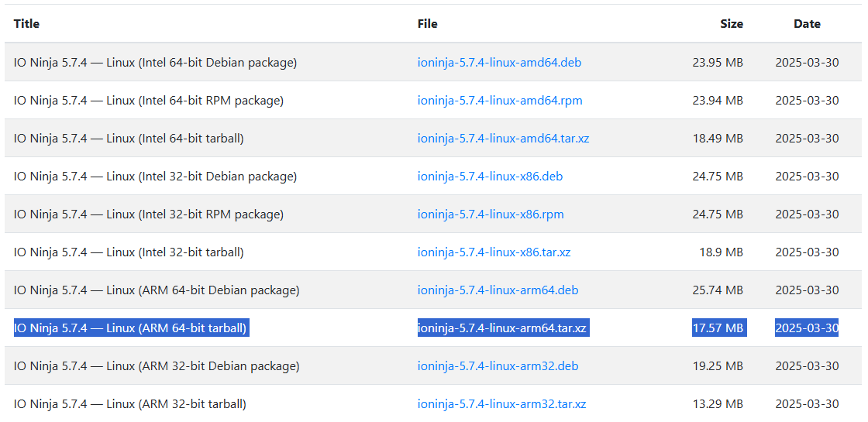
Task: Download ioninja-5.7.4-linux-x86.deb package
Action: pos(490,176)
